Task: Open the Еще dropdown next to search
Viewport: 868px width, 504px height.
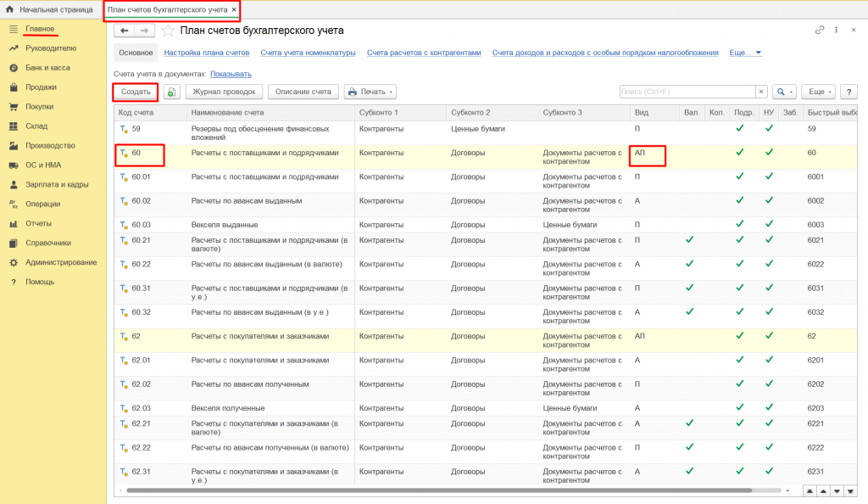Action: pyautogui.click(x=821, y=92)
